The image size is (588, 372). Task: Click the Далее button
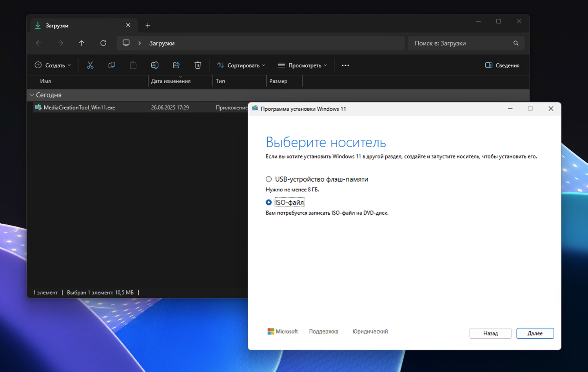point(535,333)
